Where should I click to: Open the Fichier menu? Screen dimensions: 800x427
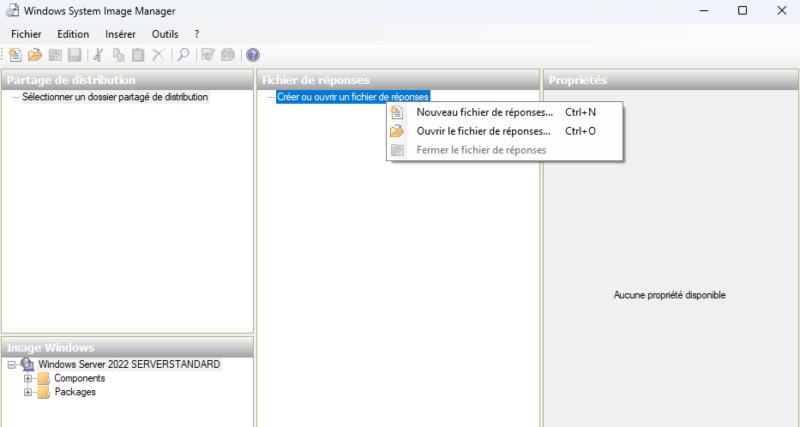(26, 34)
